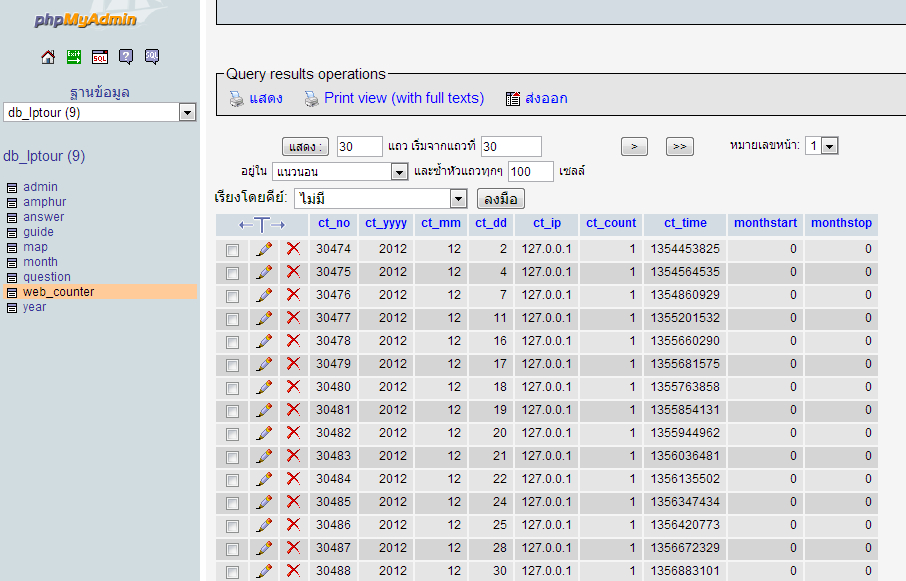Check the box for row 30474
The image size is (906, 581).
pos(232,250)
